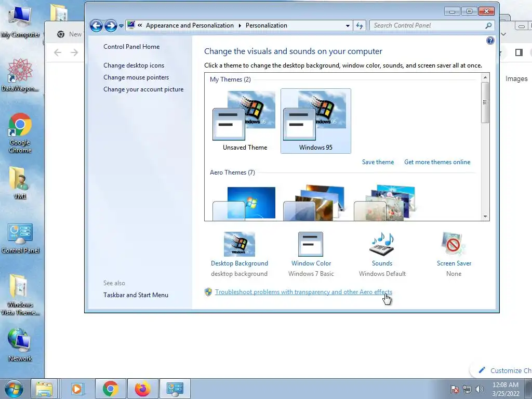Image resolution: width=532 pixels, height=399 pixels.
Task: Open Desktop Background settings icon
Action: click(239, 244)
